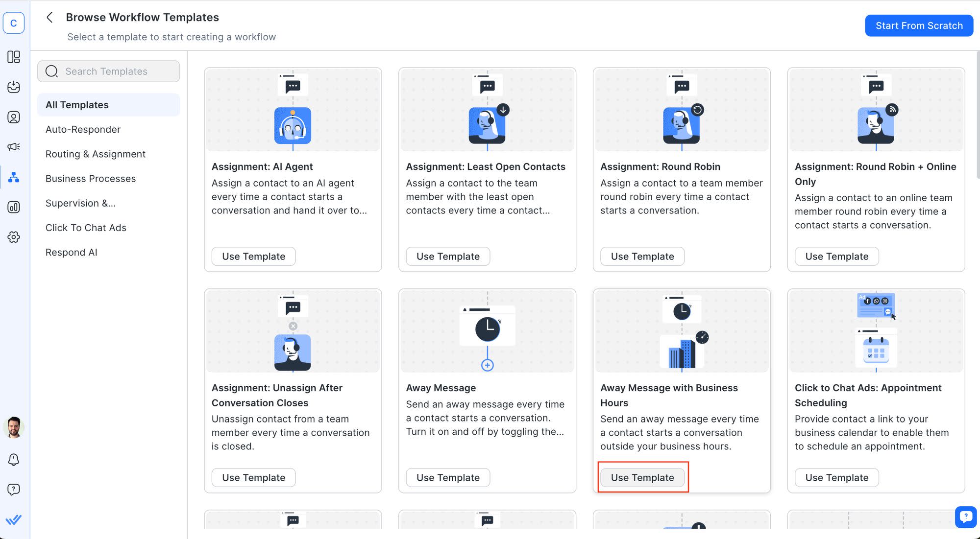Image resolution: width=980 pixels, height=539 pixels.
Task: Select the Routing & Assignment category
Action: (x=95, y=153)
